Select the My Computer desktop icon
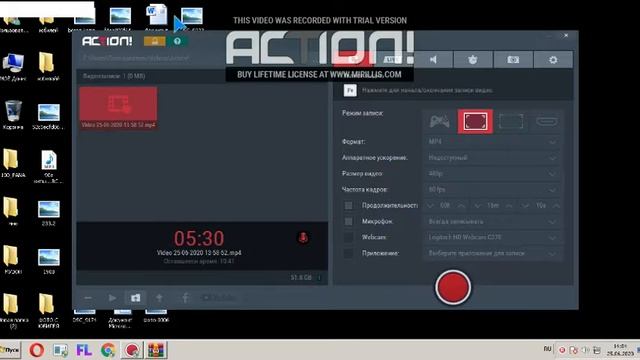 (x=13, y=67)
